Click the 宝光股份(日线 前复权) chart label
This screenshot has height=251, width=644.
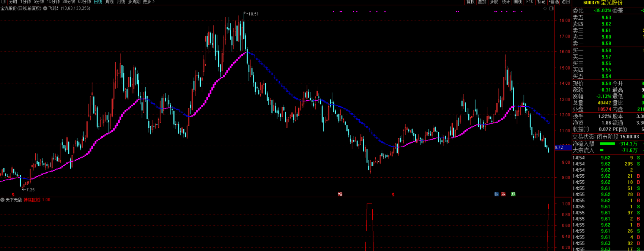[x=21, y=8]
